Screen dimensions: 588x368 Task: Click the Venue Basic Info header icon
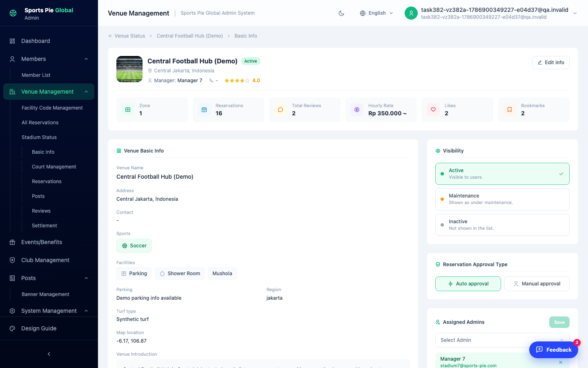tap(119, 151)
